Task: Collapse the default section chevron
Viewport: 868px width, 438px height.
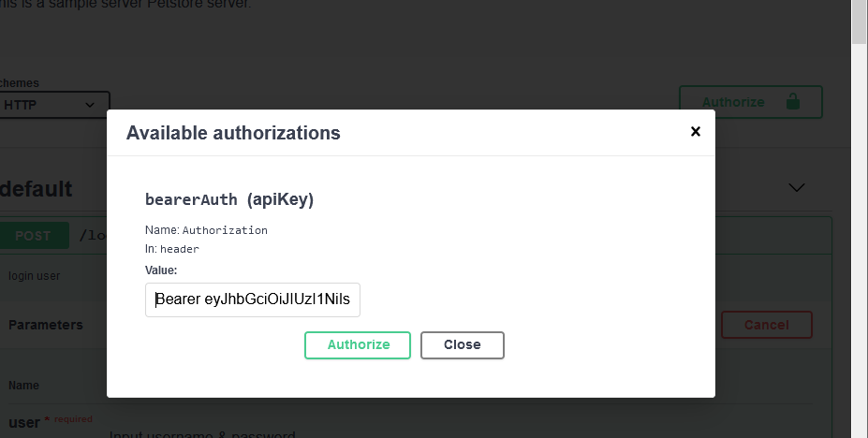Action: click(797, 187)
